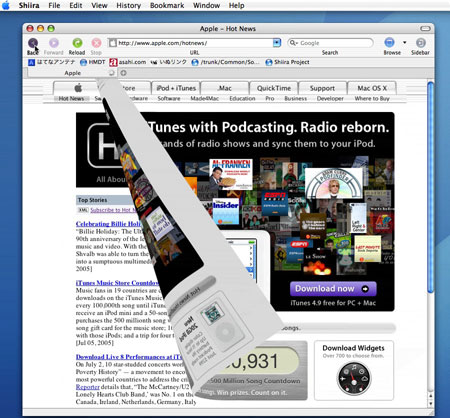450x418 pixels.
Task: Go to the Where to Buy link
Action: pyautogui.click(x=372, y=98)
